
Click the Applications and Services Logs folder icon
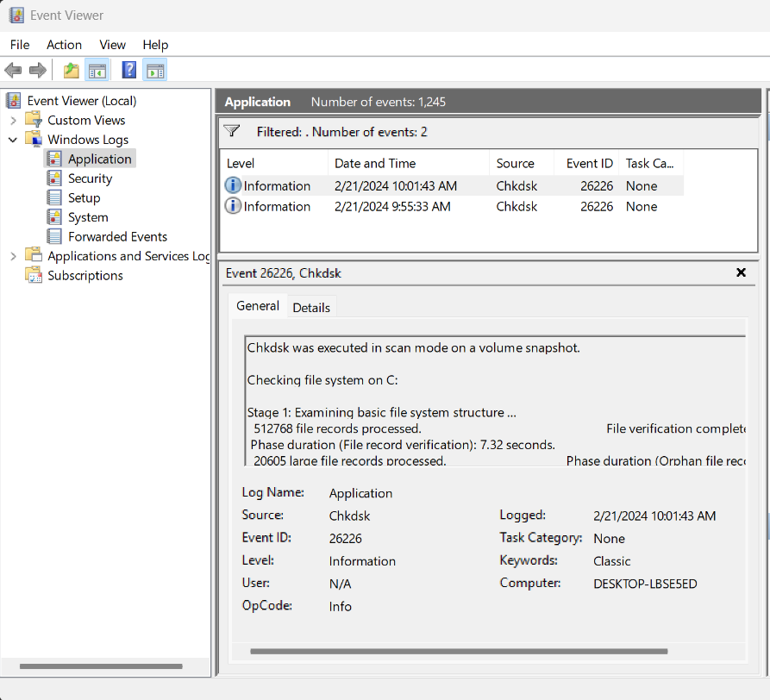[x=34, y=256]
